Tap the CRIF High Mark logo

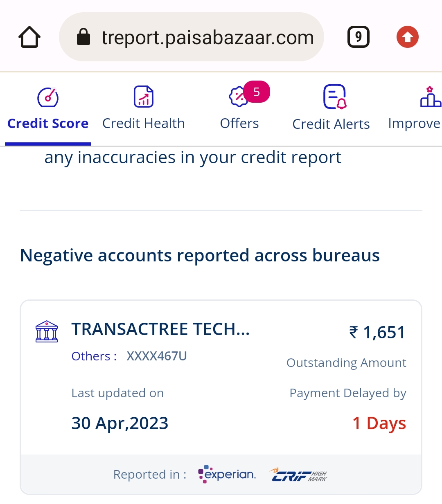298,475
